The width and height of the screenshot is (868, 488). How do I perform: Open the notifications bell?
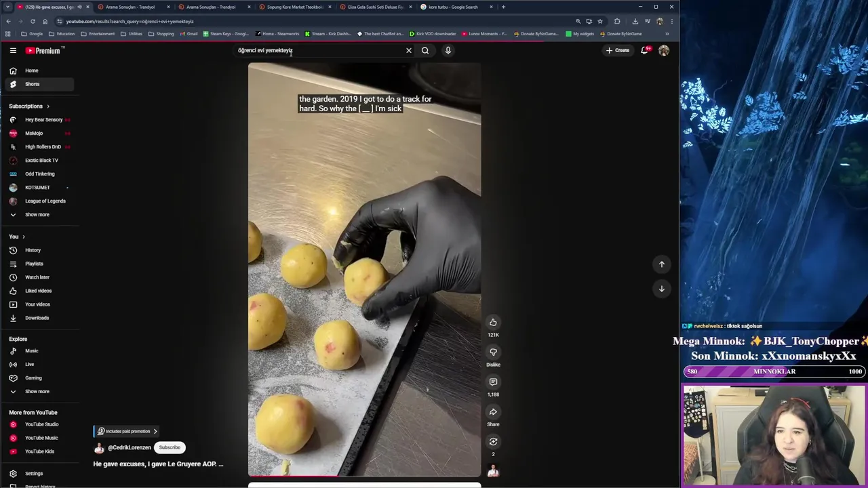644,50
